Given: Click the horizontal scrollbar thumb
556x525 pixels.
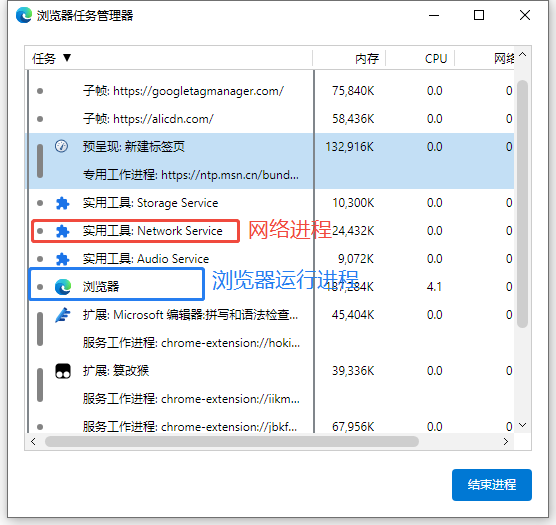Looking at the screenshot, I should (x=232, y=442).
